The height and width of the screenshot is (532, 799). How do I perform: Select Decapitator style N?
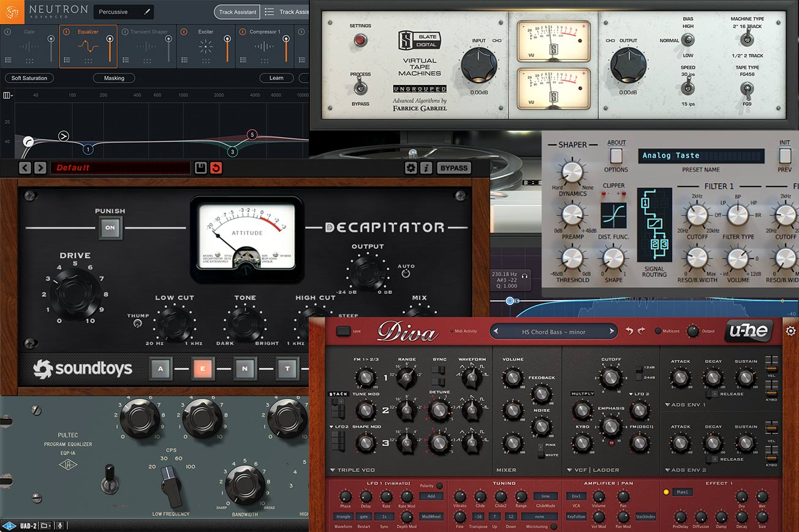(x=245, y=369)
